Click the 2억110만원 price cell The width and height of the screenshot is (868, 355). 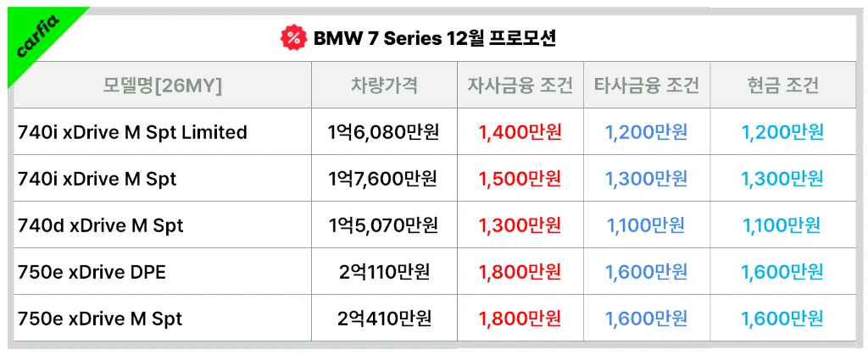click(384, 271)
